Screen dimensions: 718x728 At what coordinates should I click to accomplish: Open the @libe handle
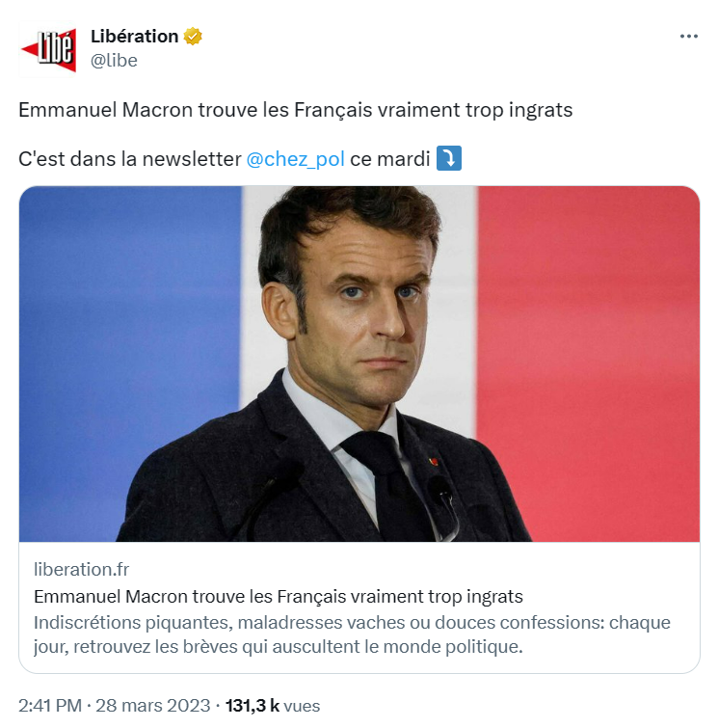point(114,61)
